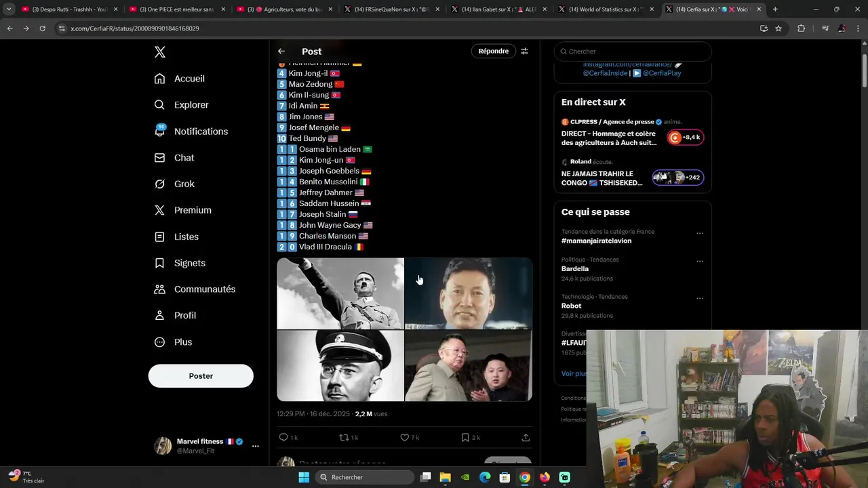Image resolution: width=868 pixels, height=488 pixels.
Task: Open Accueil home page
Action: pyautogui.click(x=180, y=79)
